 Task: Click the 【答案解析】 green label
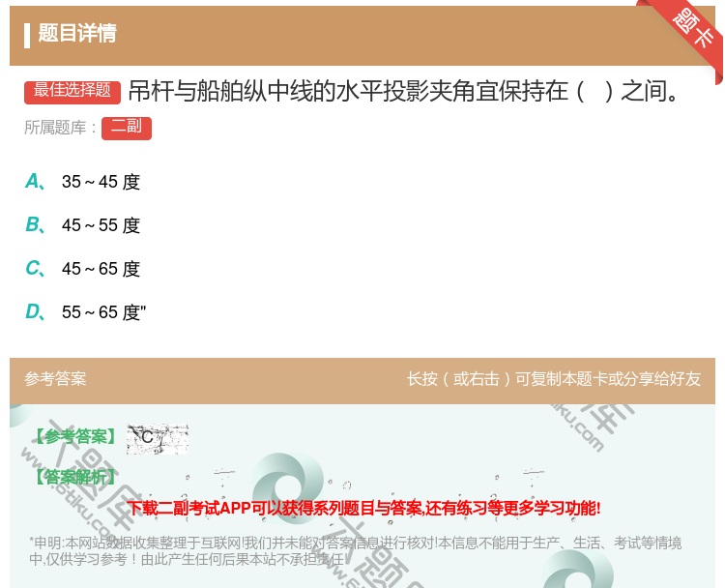click(75, 477)
